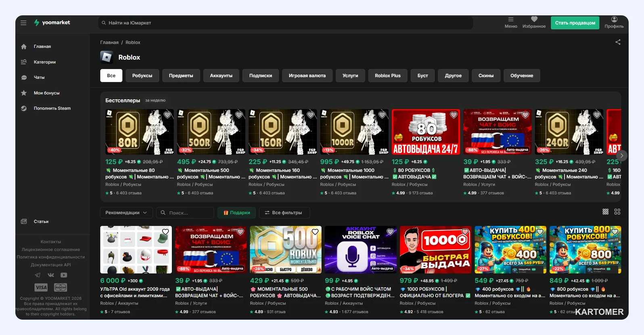Favorite the 6 000 ₽ Old аккаунт card

165,232
